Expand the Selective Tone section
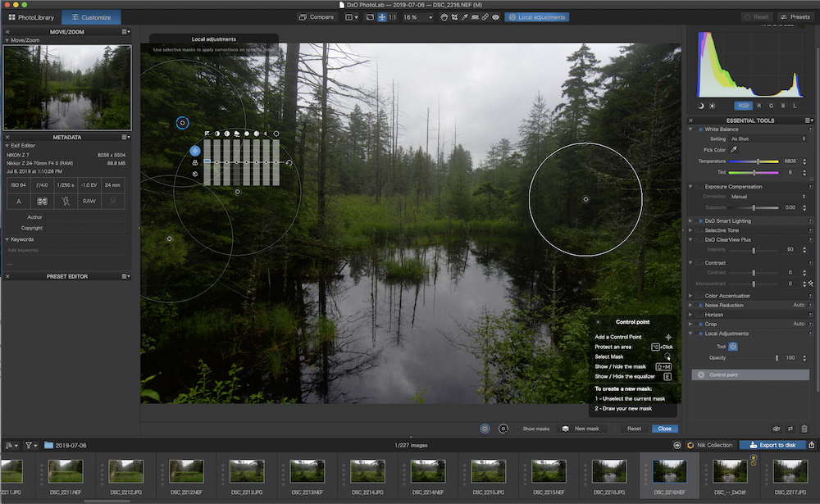 coord(690,230)
